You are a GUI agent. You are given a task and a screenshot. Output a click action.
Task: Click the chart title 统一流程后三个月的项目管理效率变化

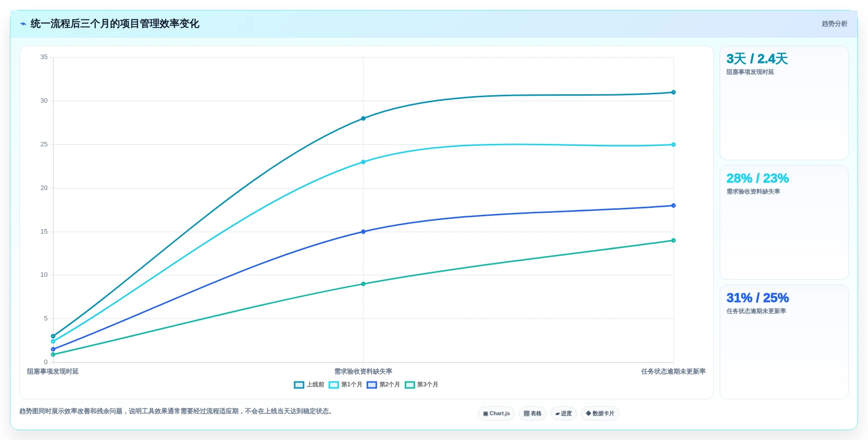tap(115, 24)
